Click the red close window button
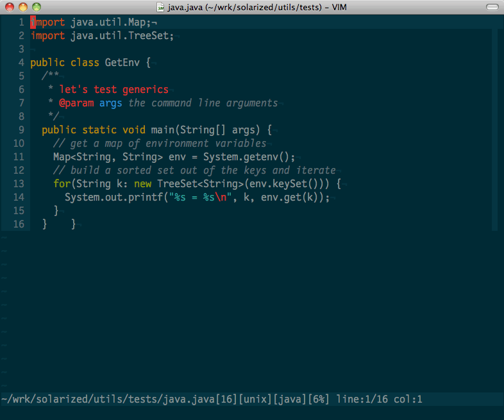Viewport: 504px width, 420px height. (x=9, y=7)
